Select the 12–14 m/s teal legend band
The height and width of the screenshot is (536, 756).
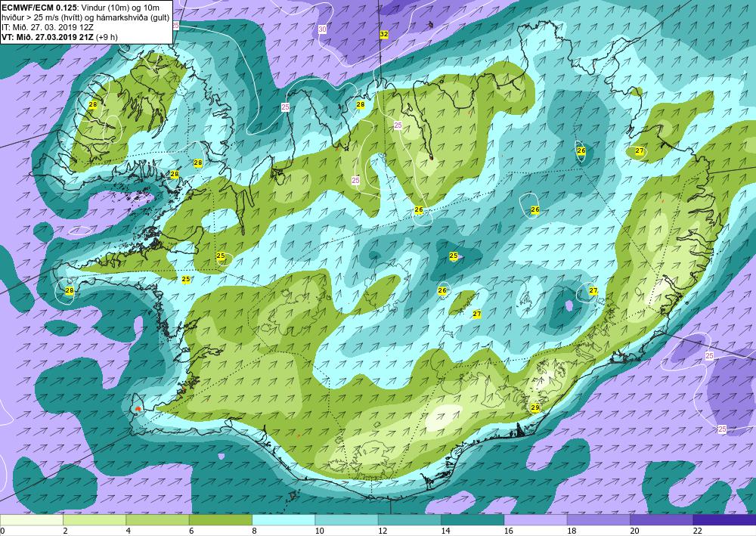click(409, 520)
